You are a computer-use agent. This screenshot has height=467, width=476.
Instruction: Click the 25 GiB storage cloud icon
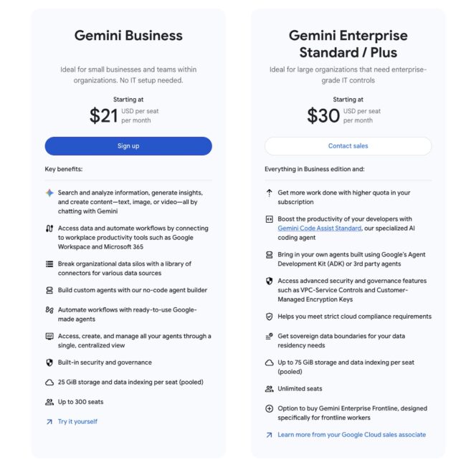49,382
